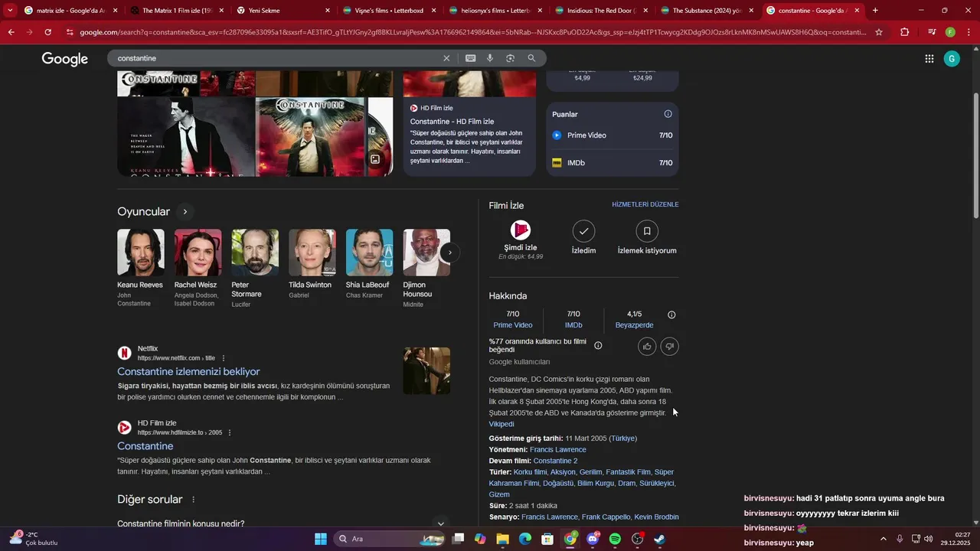Open Steam from the taskbar

659,539
